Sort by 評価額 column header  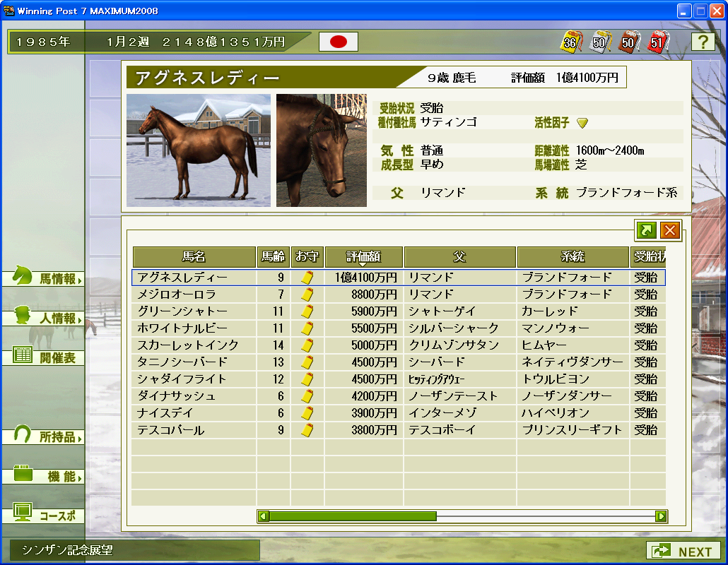pyautogui.click(x=363, y=256)
